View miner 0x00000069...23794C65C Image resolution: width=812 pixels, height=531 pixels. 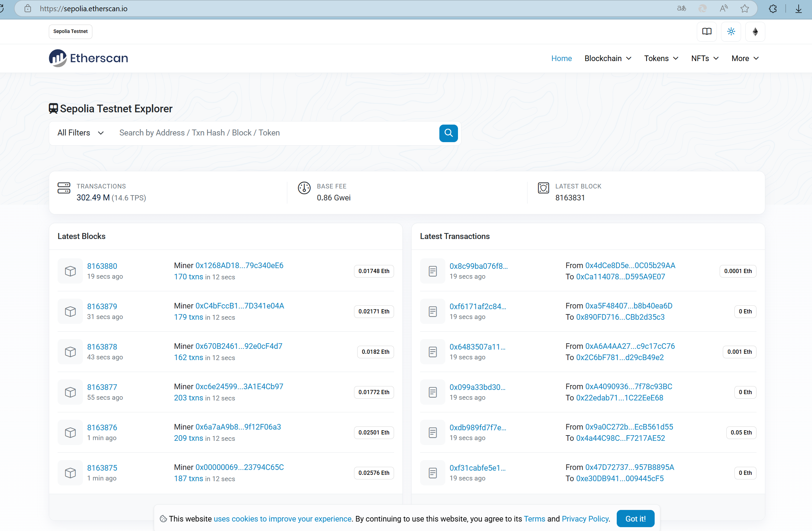(x=240, y=467)
